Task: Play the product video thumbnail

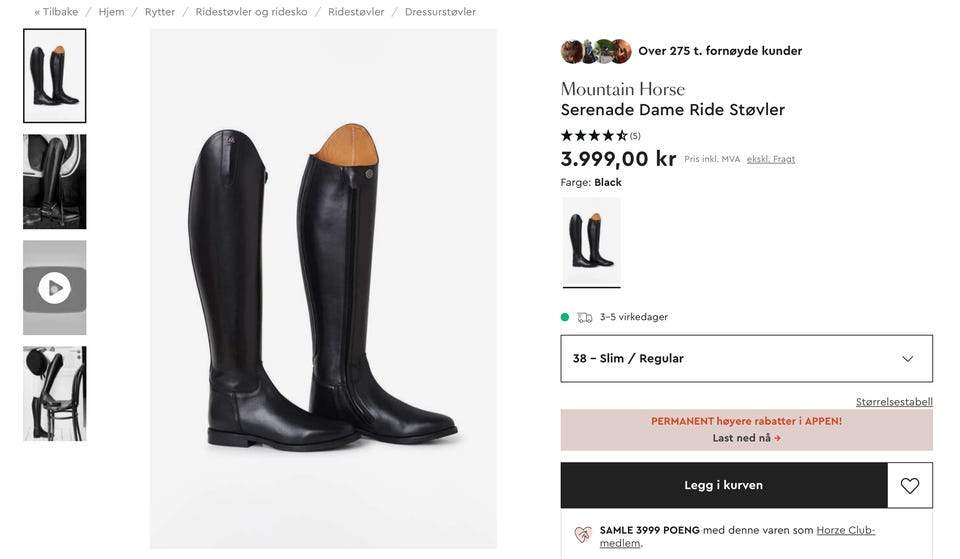Action: [55, 288]
